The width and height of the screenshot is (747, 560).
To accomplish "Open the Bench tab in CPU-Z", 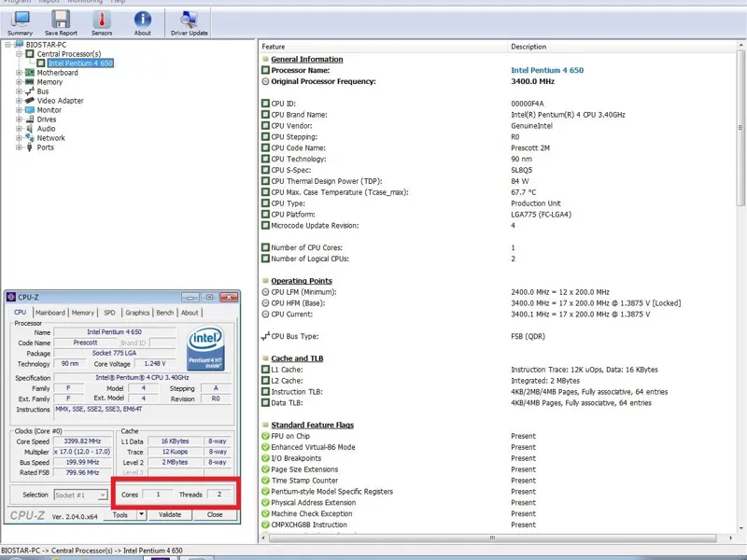I will [x=164, y=313].
